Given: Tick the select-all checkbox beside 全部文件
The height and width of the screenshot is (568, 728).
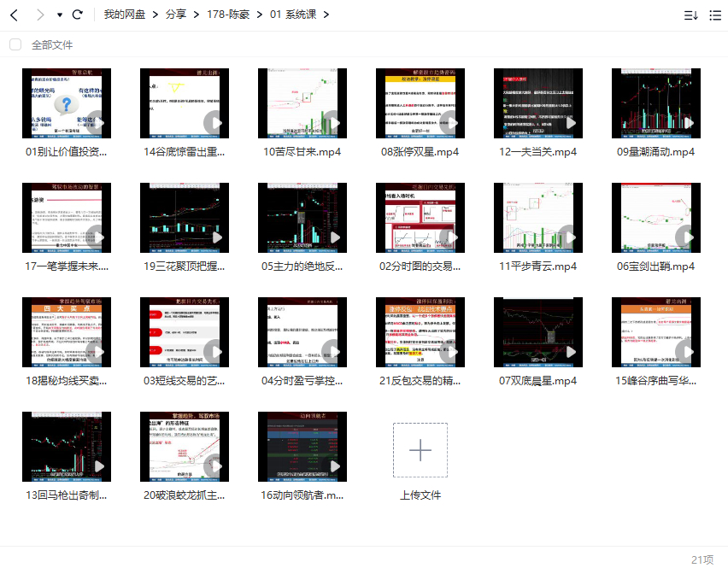Looking at the screenshot, I should [x=15, y=44].
